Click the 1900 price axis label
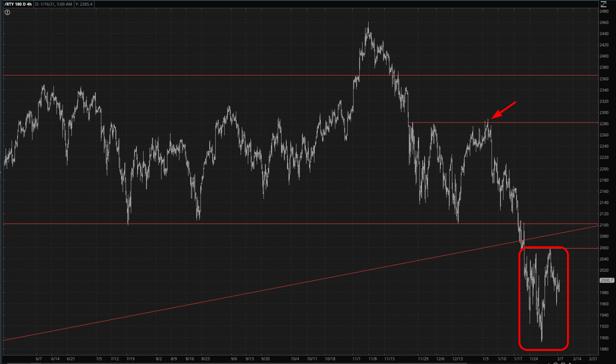 604,338
